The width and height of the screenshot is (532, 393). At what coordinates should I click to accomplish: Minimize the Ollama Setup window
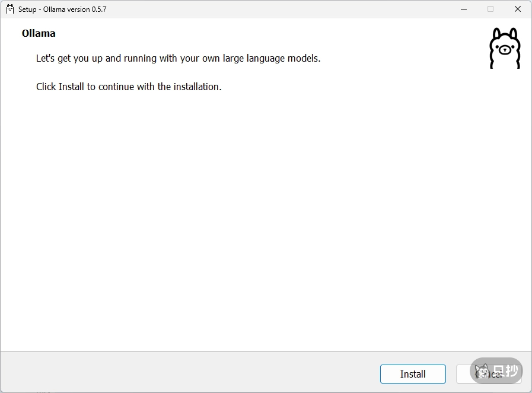point(463,9)
